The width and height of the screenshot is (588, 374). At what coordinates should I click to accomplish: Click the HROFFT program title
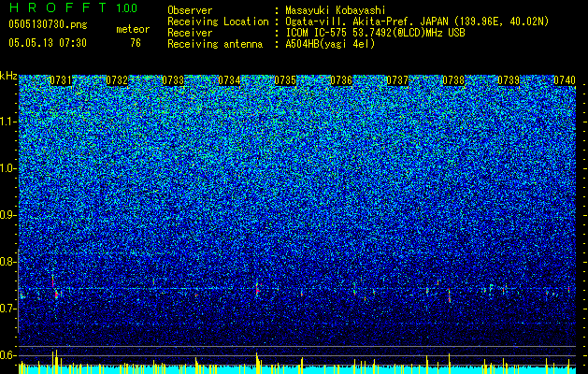pyautogui.click(x=58, y=7)
